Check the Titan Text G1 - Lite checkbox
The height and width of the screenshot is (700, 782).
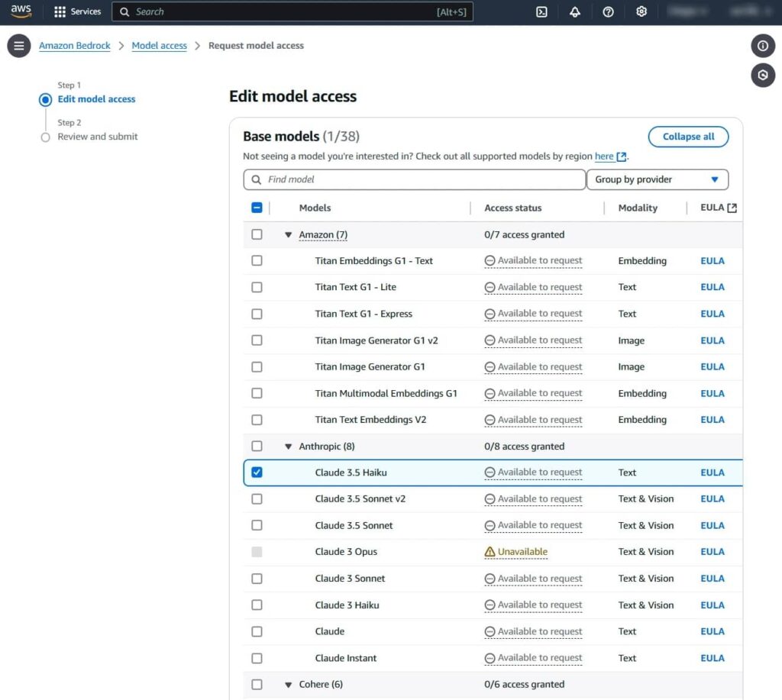pos(257,287)
